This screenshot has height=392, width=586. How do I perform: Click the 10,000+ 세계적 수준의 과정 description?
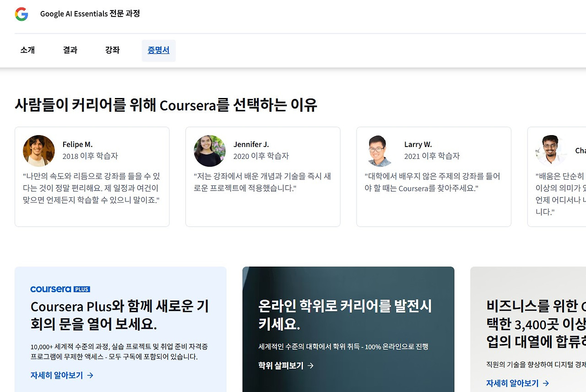click(119, 352)
